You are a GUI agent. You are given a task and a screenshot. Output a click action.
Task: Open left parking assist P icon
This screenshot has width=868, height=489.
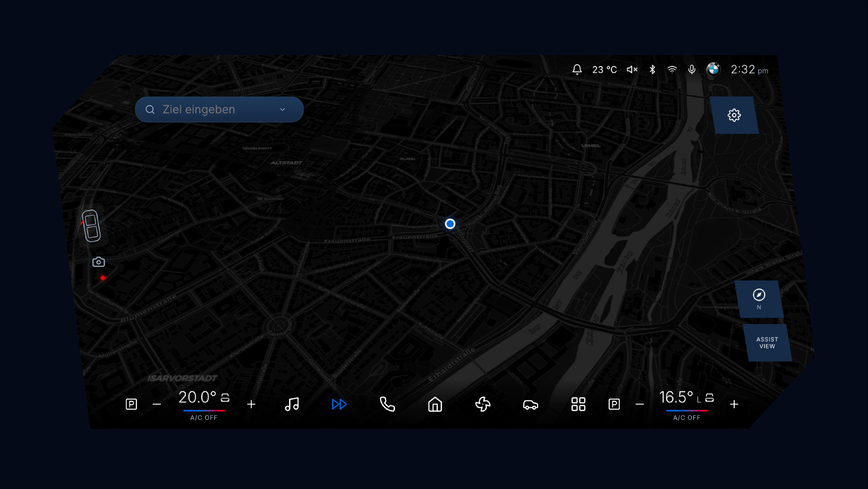click(131, 404)
